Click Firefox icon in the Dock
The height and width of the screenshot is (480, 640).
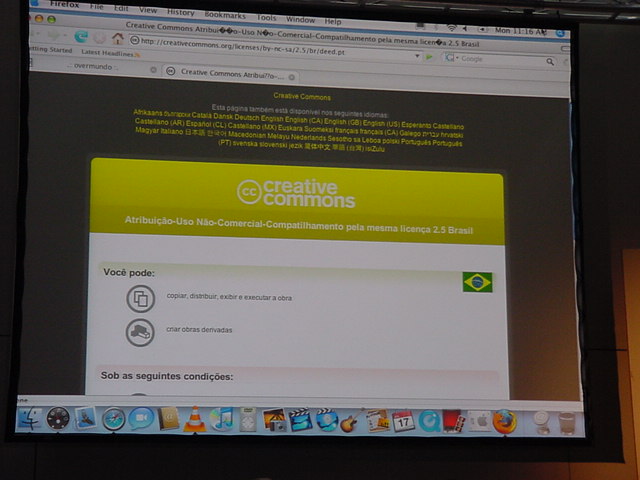pyautogui.click(x=504, y=422)
